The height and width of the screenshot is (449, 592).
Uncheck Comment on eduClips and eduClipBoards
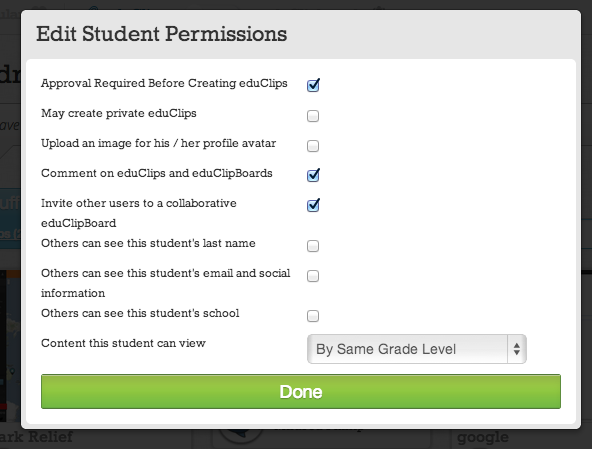point(313,175)
